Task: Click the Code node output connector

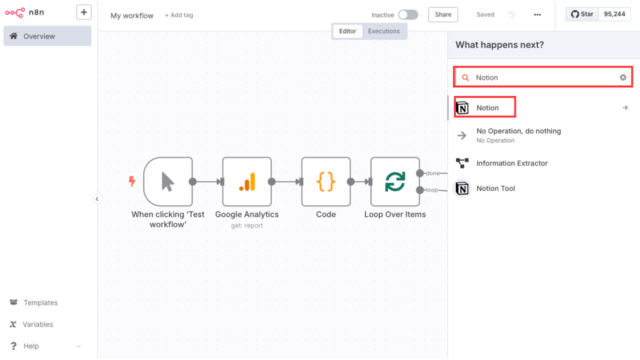Action: pyautogui.click(x=351, y=182)
